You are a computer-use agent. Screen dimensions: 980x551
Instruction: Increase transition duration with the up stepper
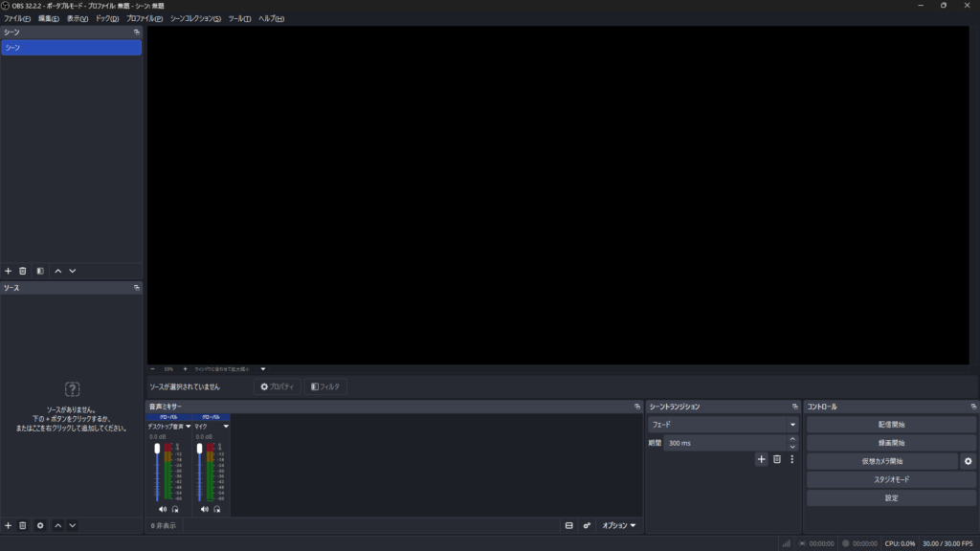[792, 439]
